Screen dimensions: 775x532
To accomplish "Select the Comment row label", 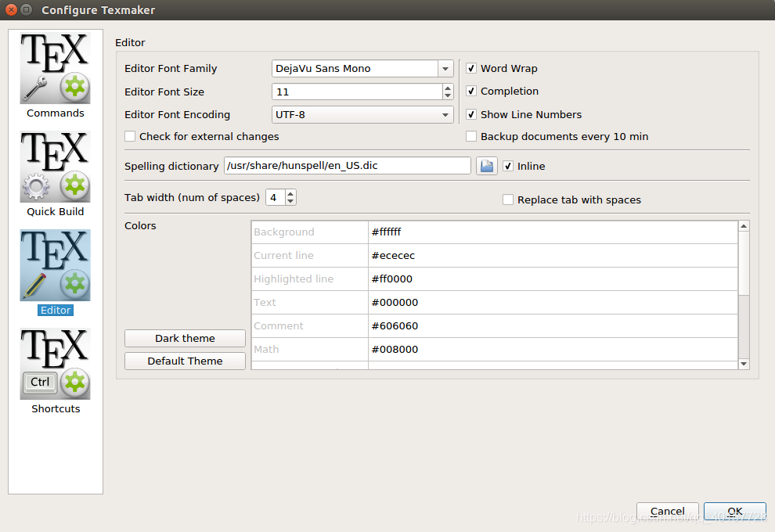I will [x=310, y=326].
